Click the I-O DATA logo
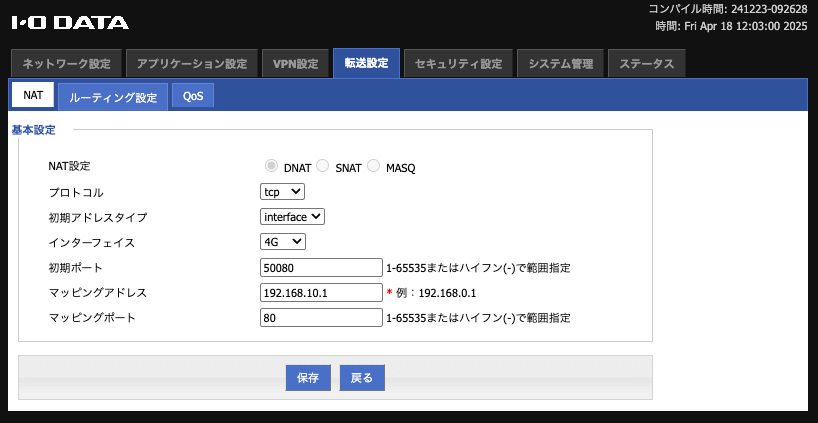This screenshot has height=423, width=818. [70, 22]
